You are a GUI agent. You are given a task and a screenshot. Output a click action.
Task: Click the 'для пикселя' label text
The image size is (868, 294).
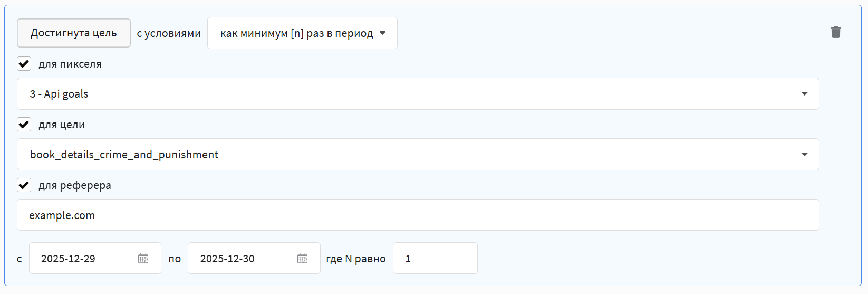(x=70, y=64)
